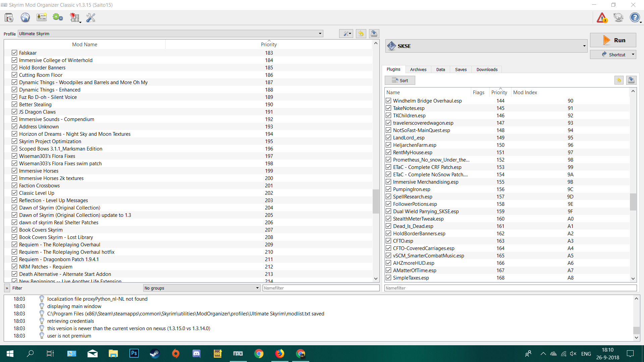Toggle the Better Stealing mod checkbox

(14, 104)
